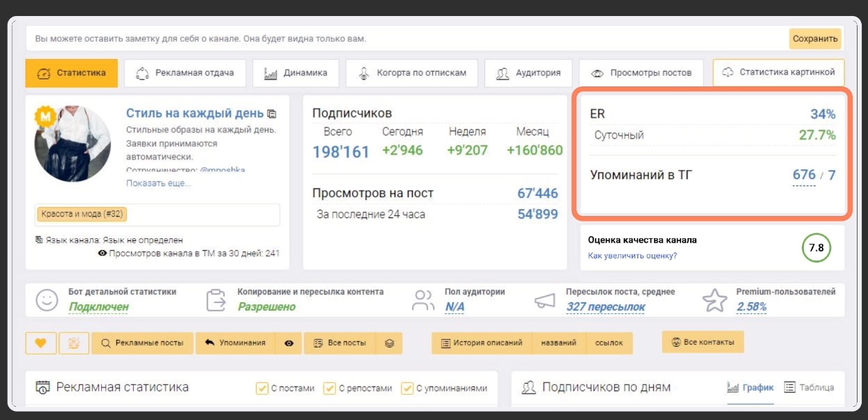Click the personal note input field
868x420 pixels.
404,38
